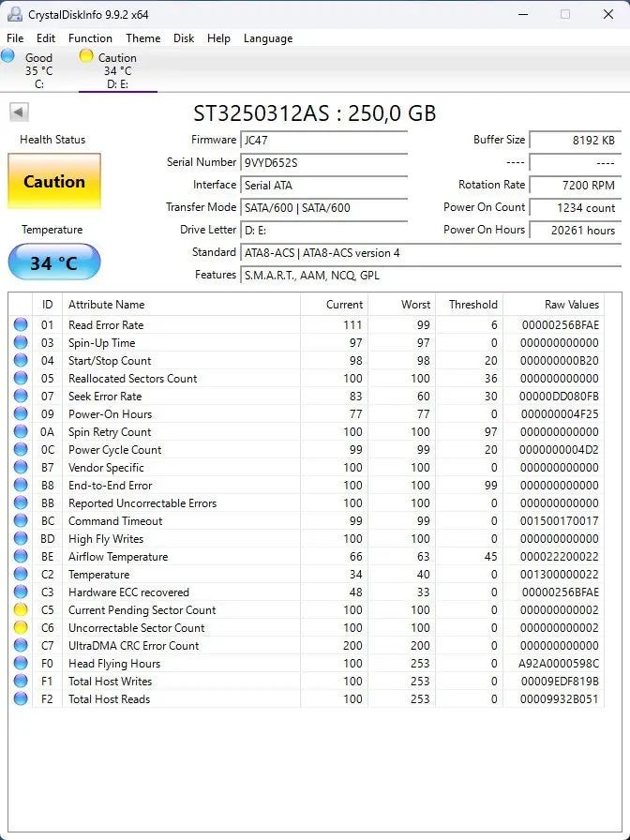Click the Raw Values column header
This screenshot has width=630, height=840.
pyautogui.click(x=553, y=305)
